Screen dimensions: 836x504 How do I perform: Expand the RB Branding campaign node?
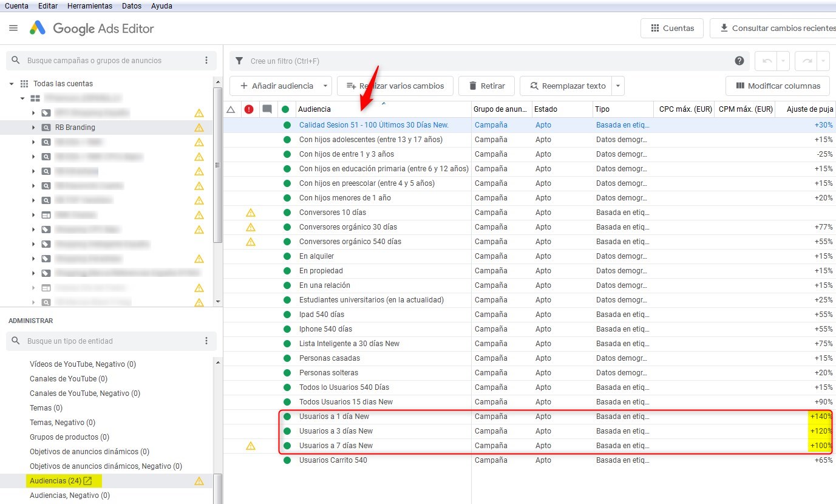coord(33,128)
